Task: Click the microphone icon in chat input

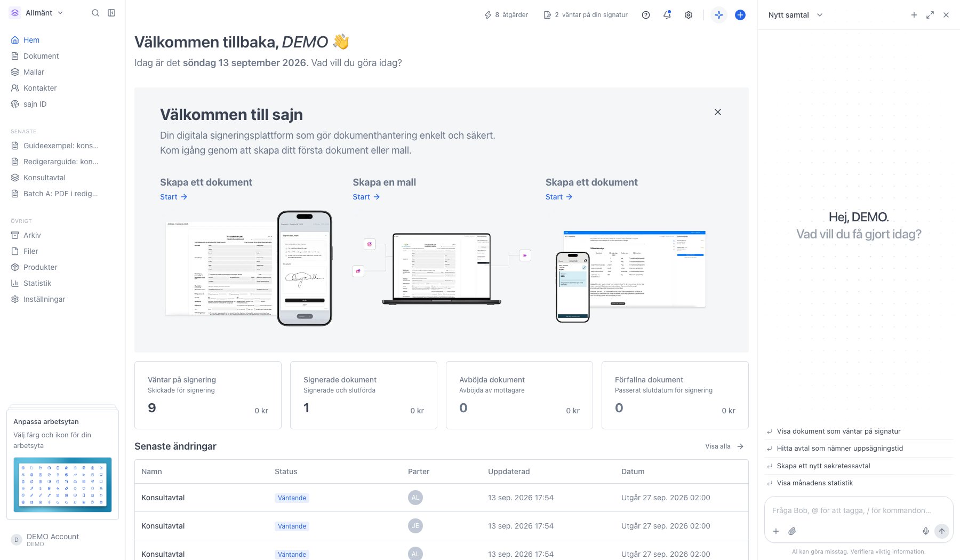Action: 926,531
